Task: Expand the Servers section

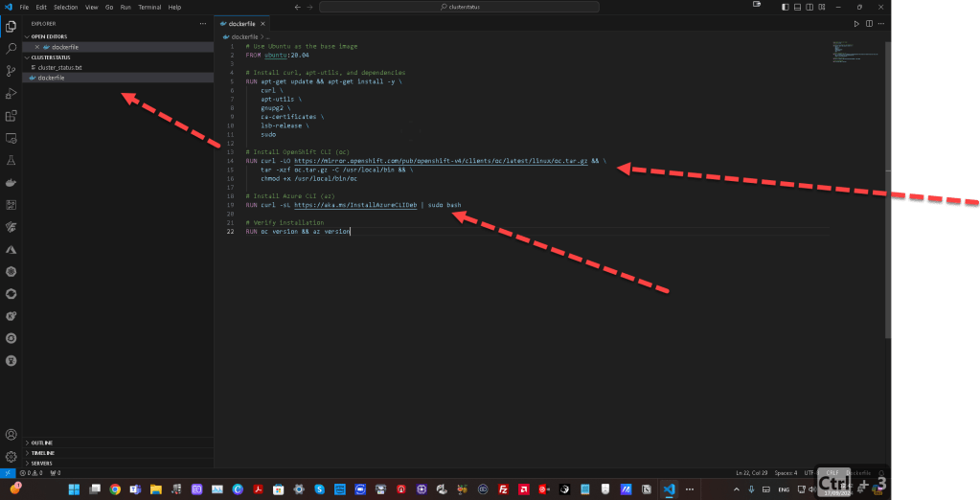Action: [118, 464]
